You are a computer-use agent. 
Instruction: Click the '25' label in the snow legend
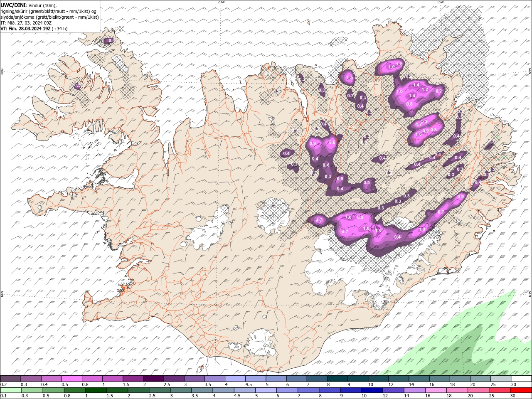493,384
